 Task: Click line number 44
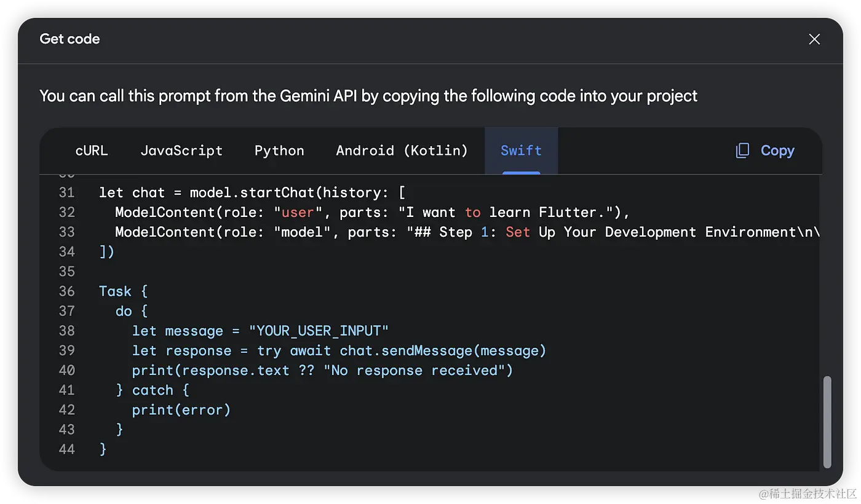tap(66, 449)
